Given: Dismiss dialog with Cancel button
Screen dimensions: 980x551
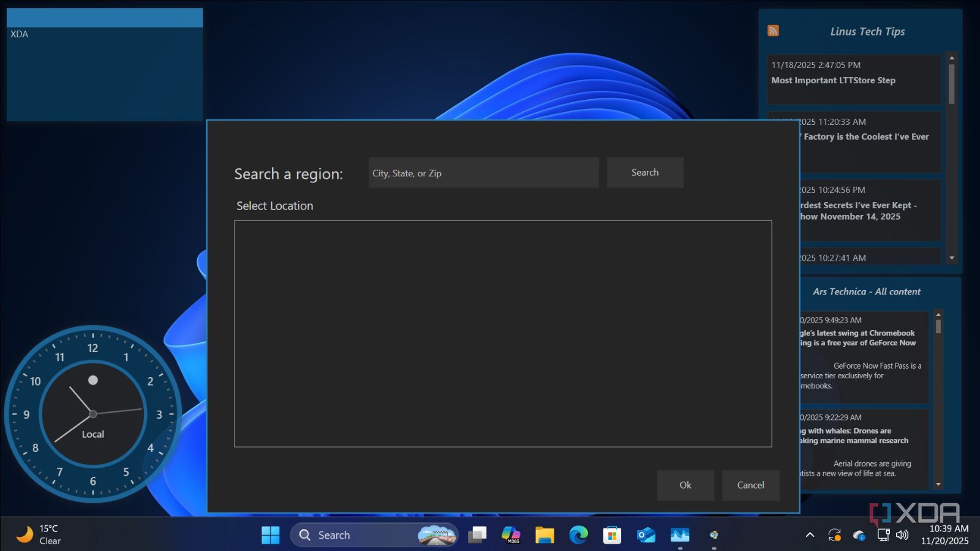Looking at the screenshot, I should [x=750, y=485].
